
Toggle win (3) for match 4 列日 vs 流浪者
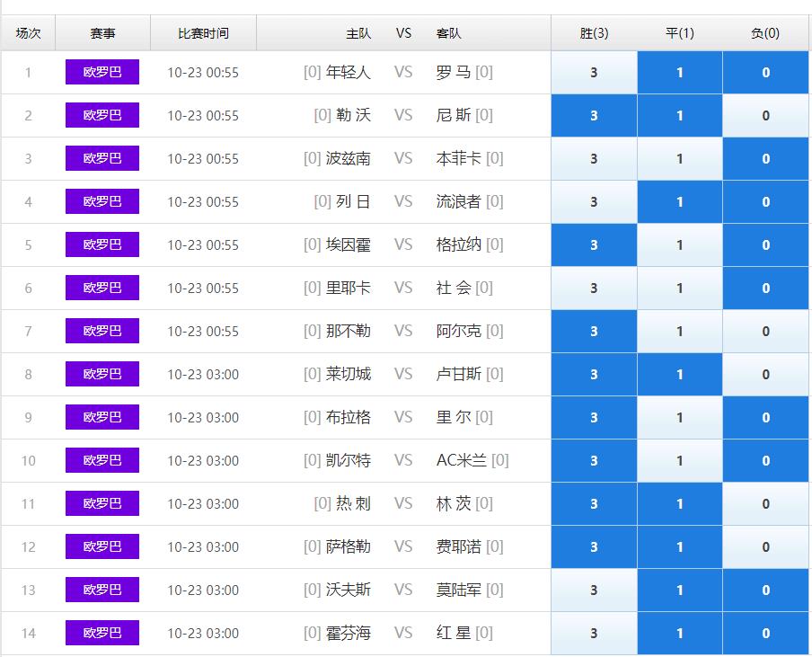click(594, 202)
